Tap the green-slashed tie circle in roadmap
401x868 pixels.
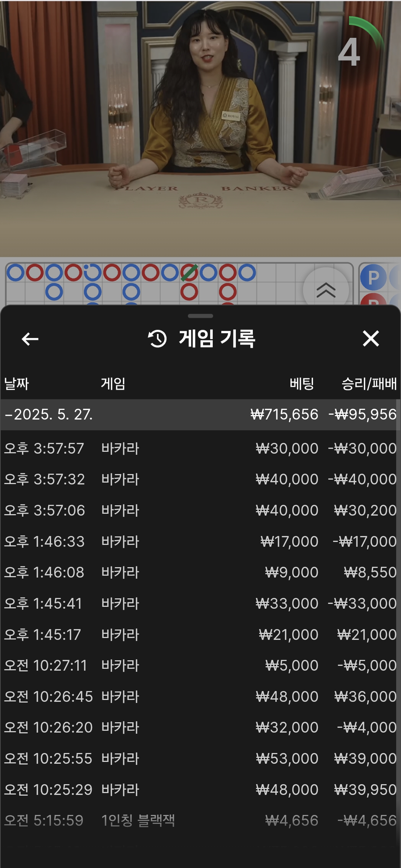(x=189, y=273)
